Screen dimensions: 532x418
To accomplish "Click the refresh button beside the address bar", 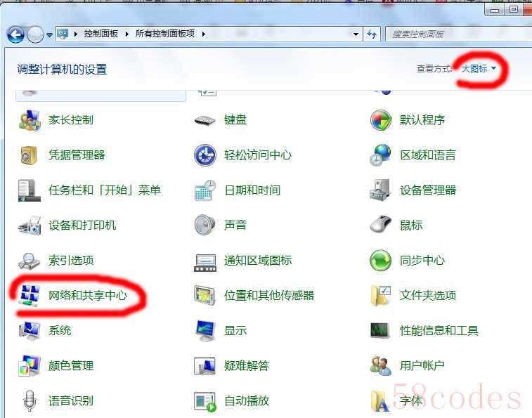I will (x=372, y=34).
